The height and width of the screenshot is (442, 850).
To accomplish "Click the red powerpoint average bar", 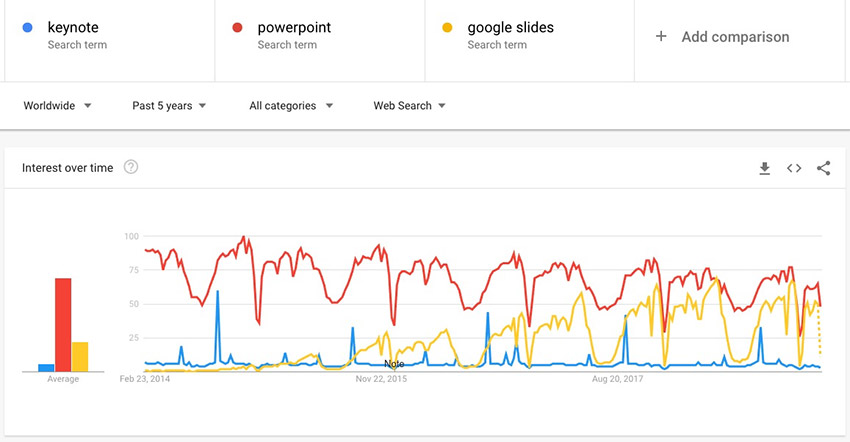I will pos(63,324).
